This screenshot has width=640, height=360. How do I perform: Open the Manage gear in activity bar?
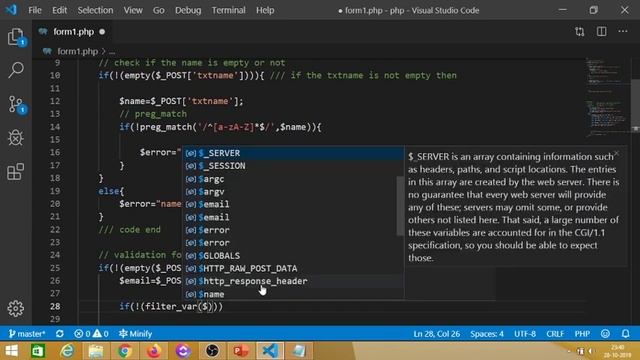coord(16,309)
